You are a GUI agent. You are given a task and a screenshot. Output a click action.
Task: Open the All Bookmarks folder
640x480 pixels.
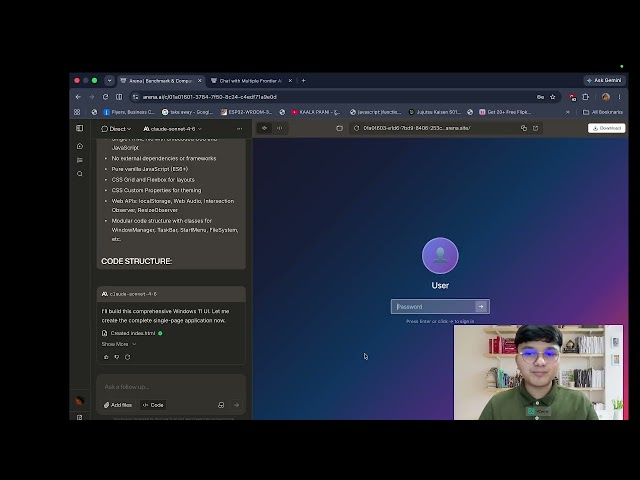603,112
